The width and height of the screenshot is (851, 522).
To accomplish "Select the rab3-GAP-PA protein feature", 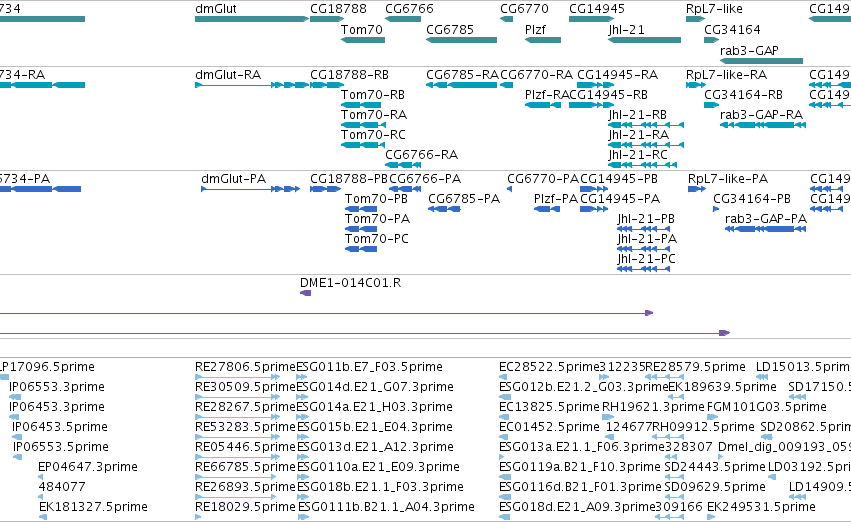I will 766,229.
